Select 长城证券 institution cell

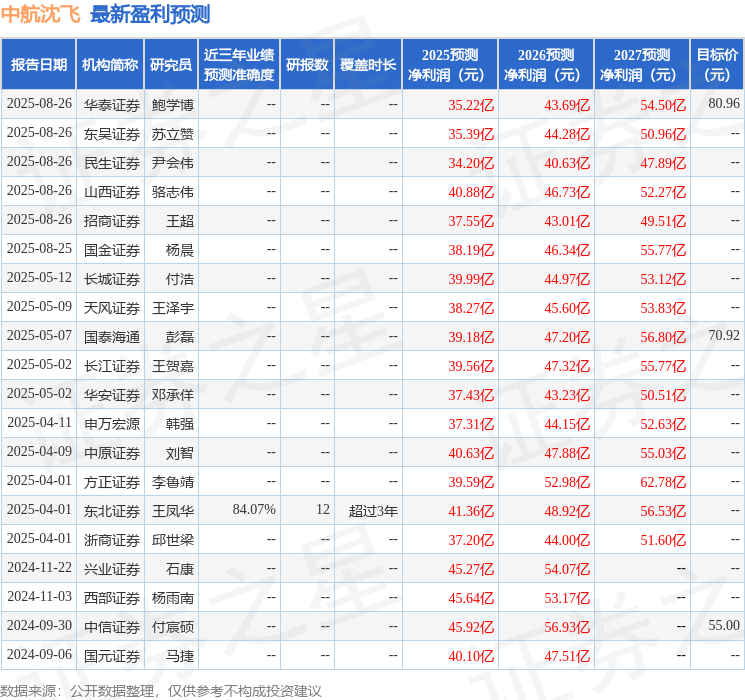[112, 279]
